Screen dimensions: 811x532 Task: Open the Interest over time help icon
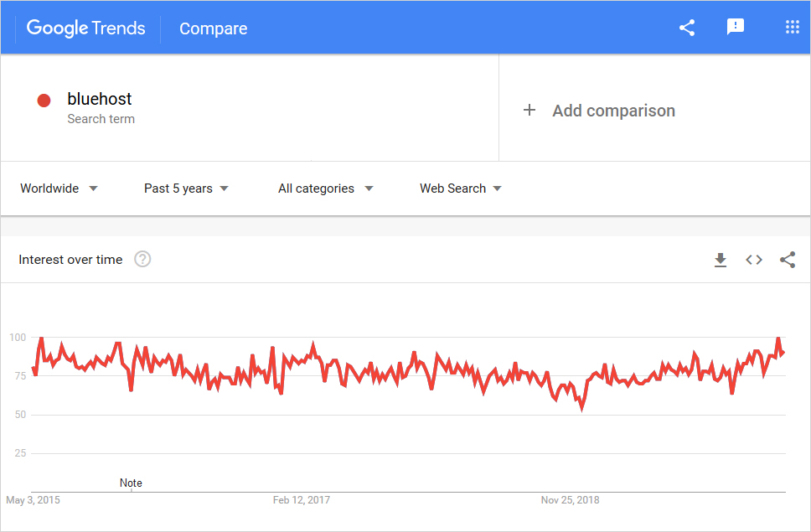pos(142,260)
